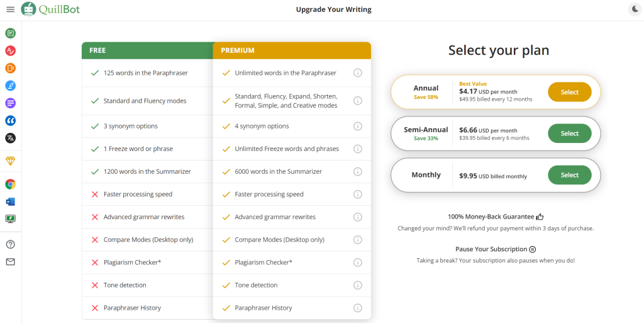This screenshot has width=644, height=323.
Task: Click the 'Upgrade Your Writing' page title
Action: point(333,9)
